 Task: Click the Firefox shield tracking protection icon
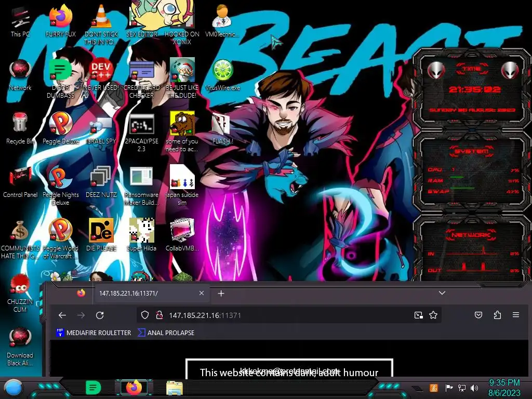click(145, 315)
